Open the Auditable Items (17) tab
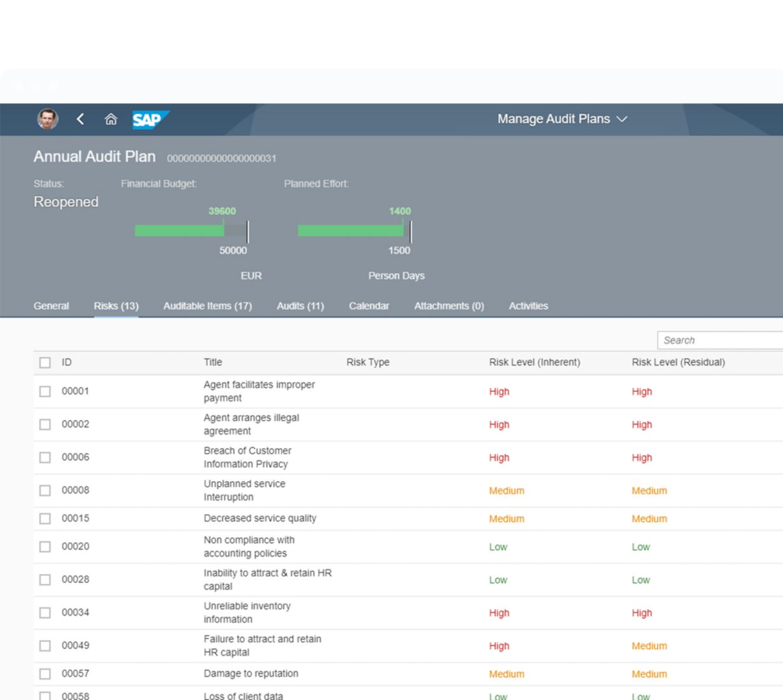 (x=208, y=306)
